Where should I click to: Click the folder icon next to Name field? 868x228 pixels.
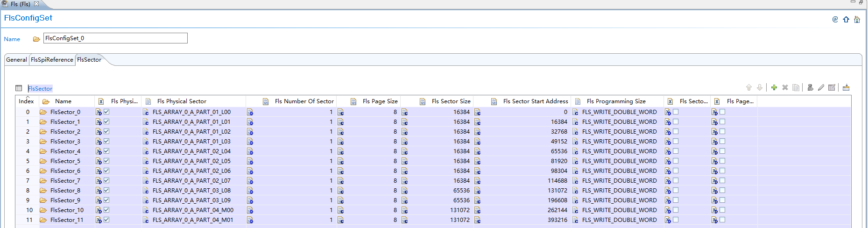pos(36,39)
